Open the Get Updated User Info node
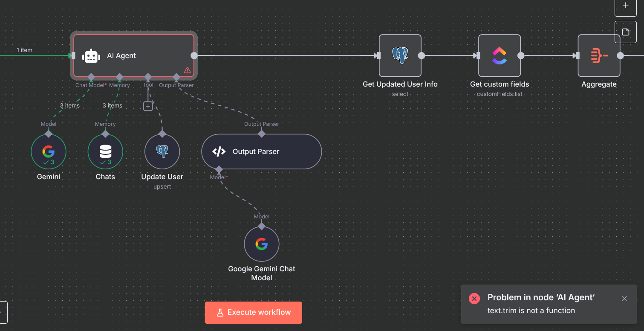 400,55
